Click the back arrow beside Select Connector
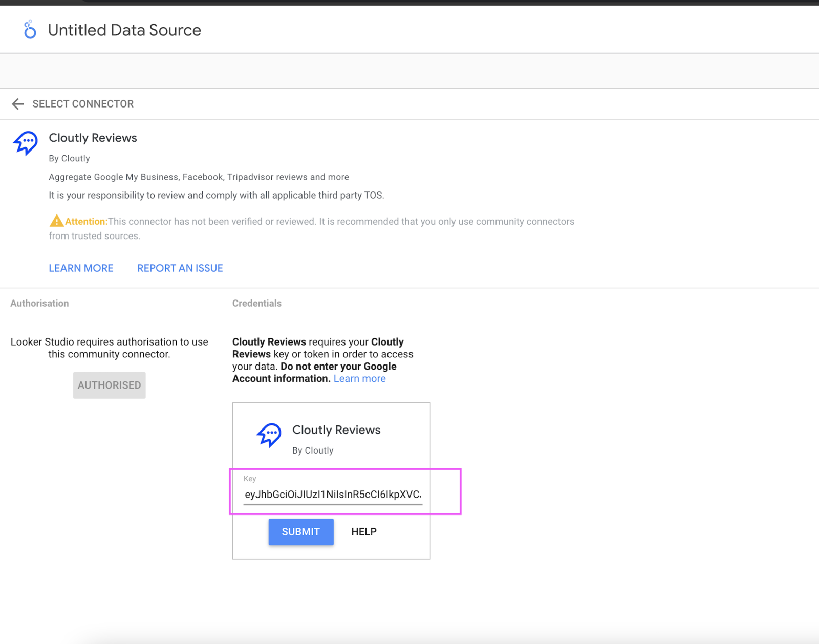819x644 pixels. [18, 104]
